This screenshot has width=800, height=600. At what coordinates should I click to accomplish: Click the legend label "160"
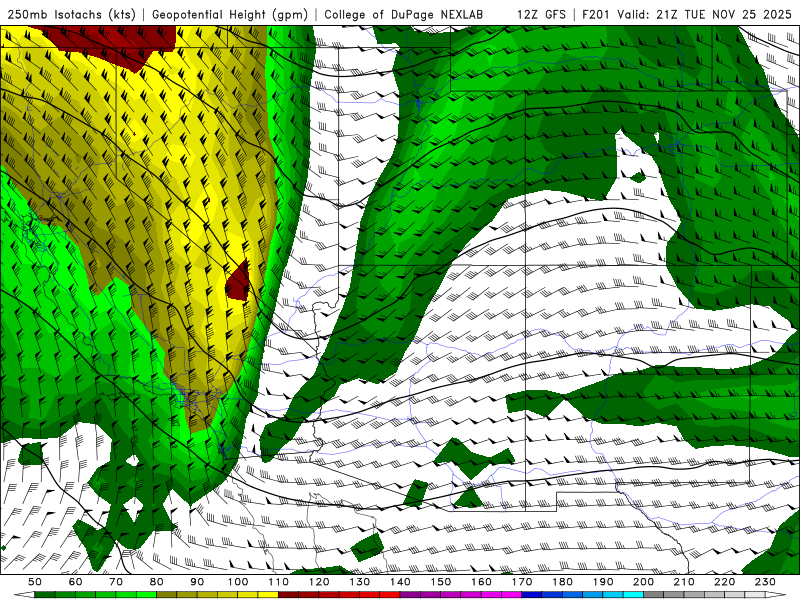tap(481, 582)
